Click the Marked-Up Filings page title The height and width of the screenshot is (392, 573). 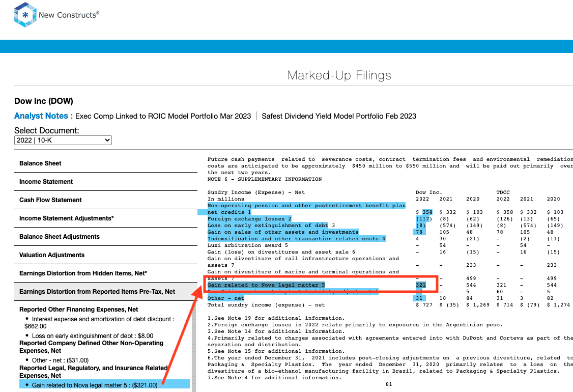tap(339, 75)
